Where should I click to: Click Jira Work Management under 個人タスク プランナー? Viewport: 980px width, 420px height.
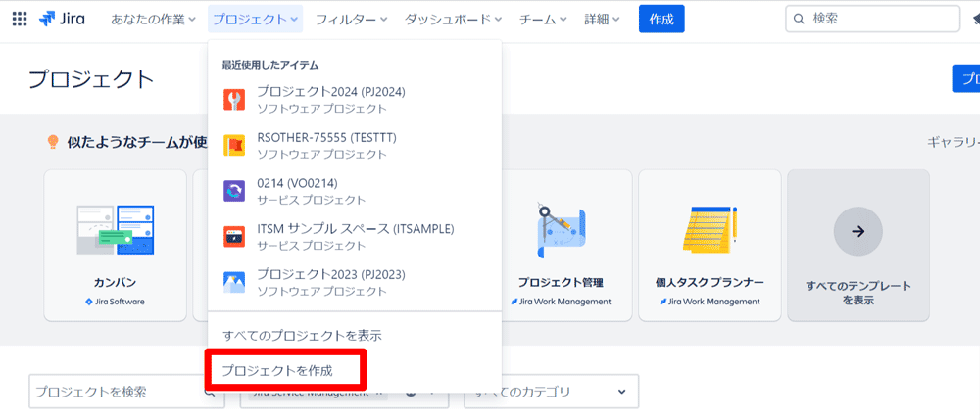[x=710, y=302]
